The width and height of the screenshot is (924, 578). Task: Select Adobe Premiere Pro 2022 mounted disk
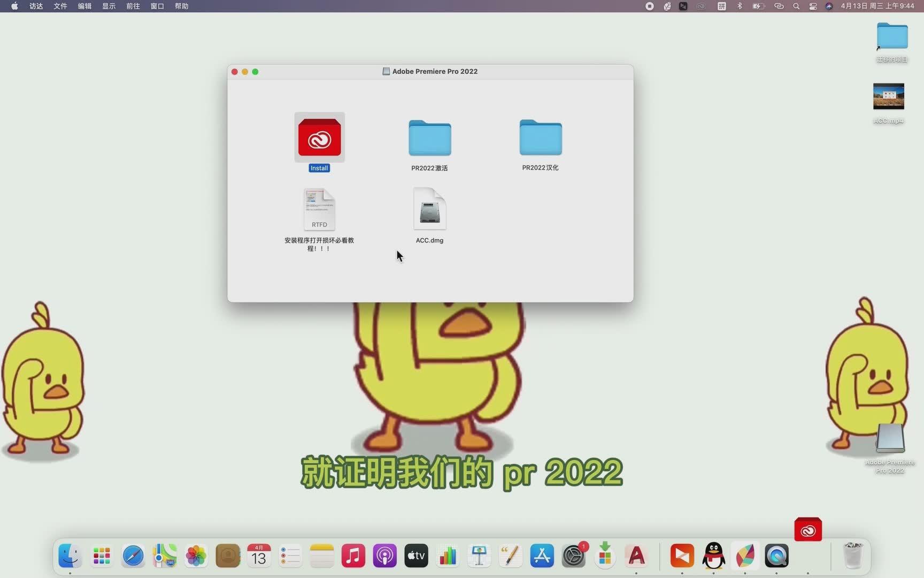tap(890, 438)
